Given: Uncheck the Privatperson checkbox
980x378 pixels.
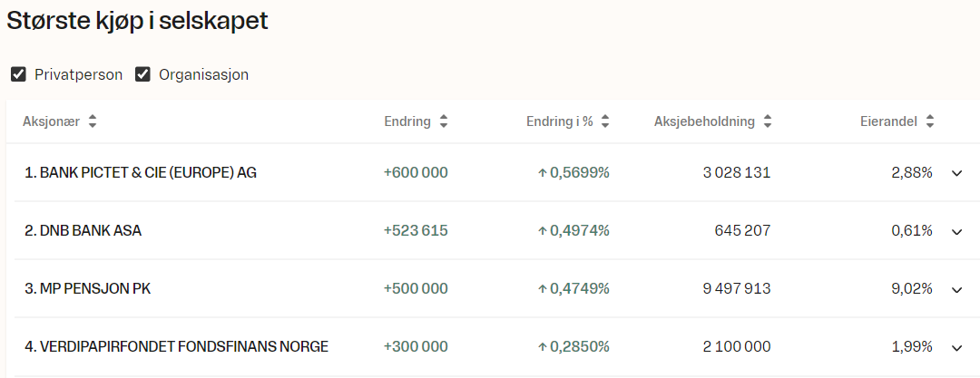Looking at the screenshot, I should point(19,75).
